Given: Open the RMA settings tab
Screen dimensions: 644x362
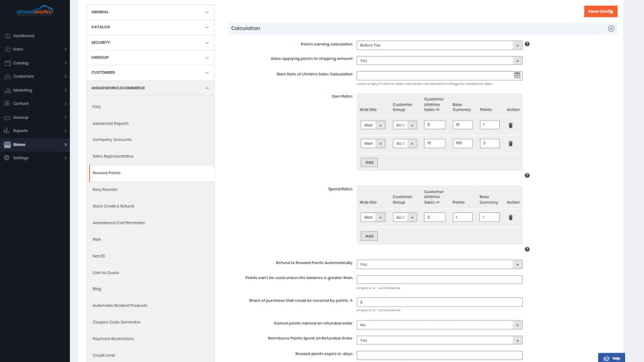Looking at the screenshot, I should point(96,239).
